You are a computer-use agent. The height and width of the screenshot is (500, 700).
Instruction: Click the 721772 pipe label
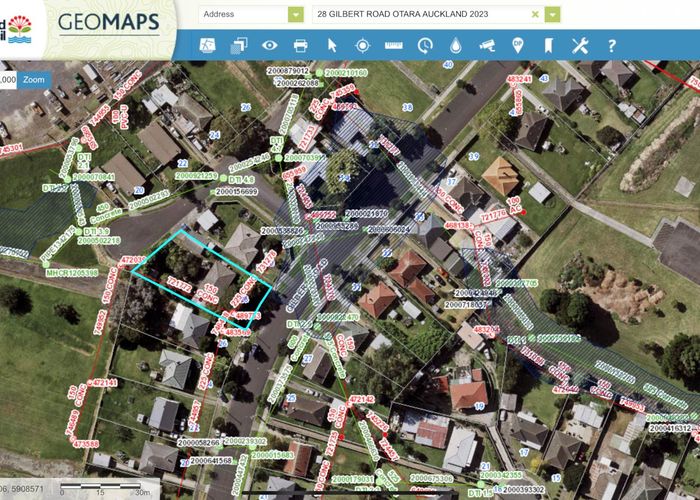pos(179,283)
